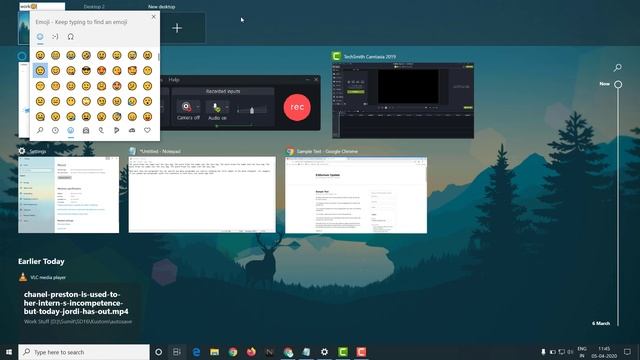The height and width of the screenshot is (360, 640).
Task: Click the Now timeline marker handle
Action: point(618,84)
